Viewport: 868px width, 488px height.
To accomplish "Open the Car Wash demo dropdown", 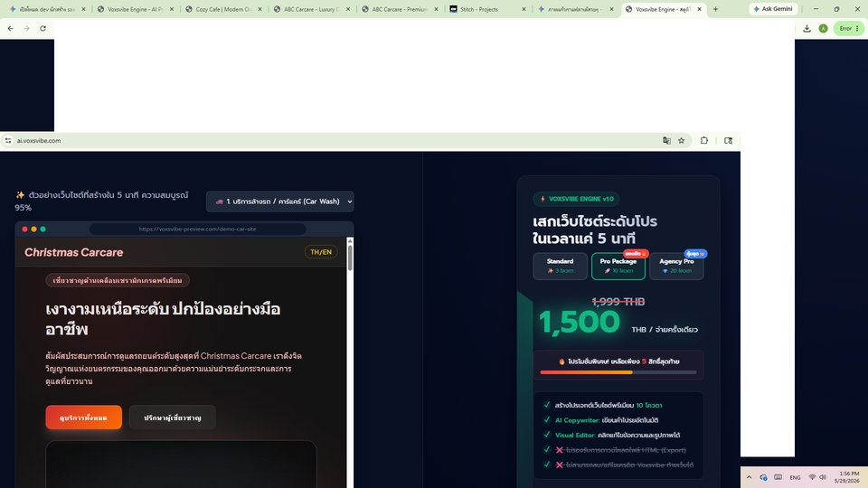I will (x=280, y=202).
